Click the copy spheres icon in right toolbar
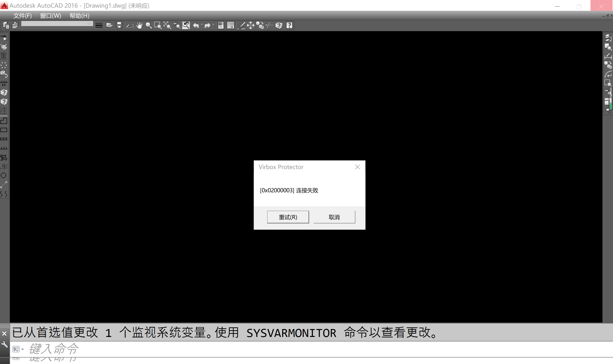Viewport: 613px width, 364px height. (x=608, y=65)
